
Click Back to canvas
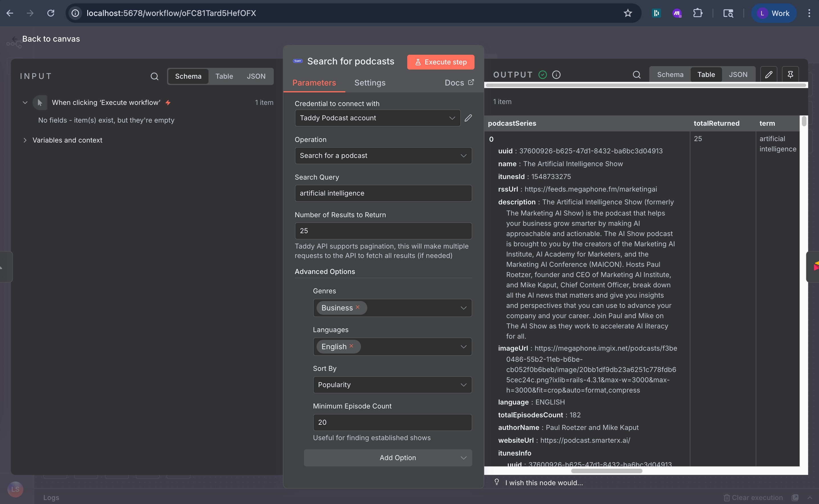point(51,39)
